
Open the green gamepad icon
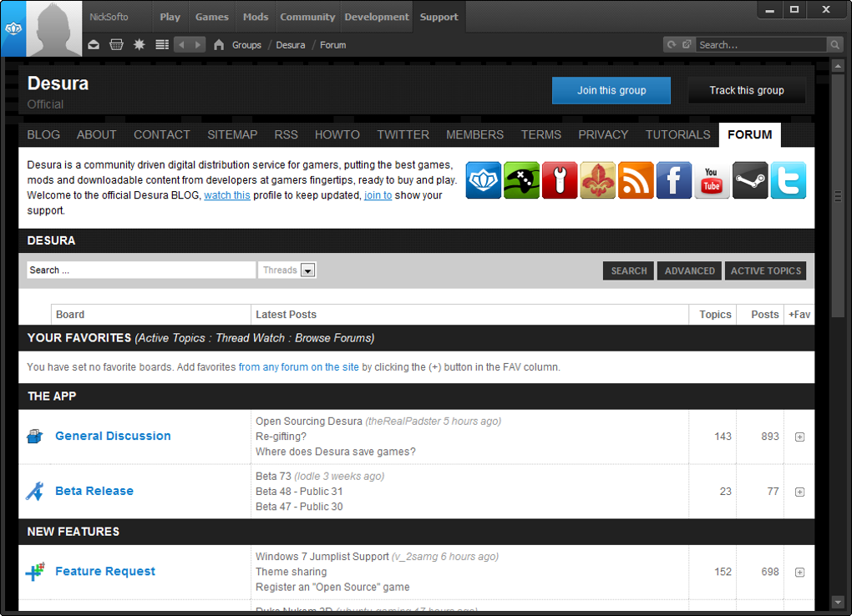pyautogui.click(x=521, y=180)
